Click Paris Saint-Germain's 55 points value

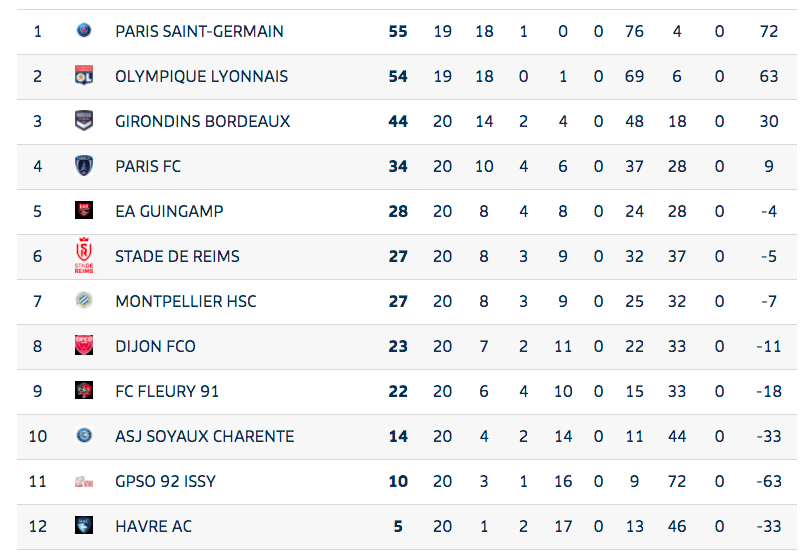(x=398, y=31)
